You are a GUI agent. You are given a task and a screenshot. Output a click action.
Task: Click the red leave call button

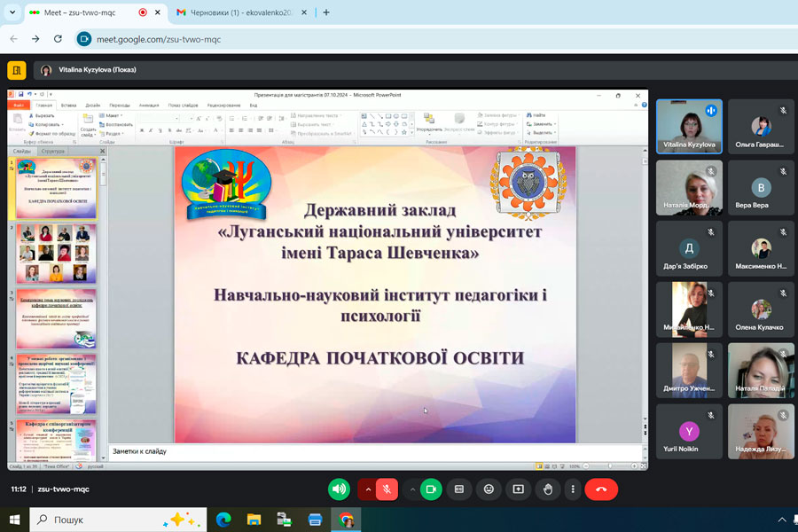pyautogui.click(x=601, y=489)
